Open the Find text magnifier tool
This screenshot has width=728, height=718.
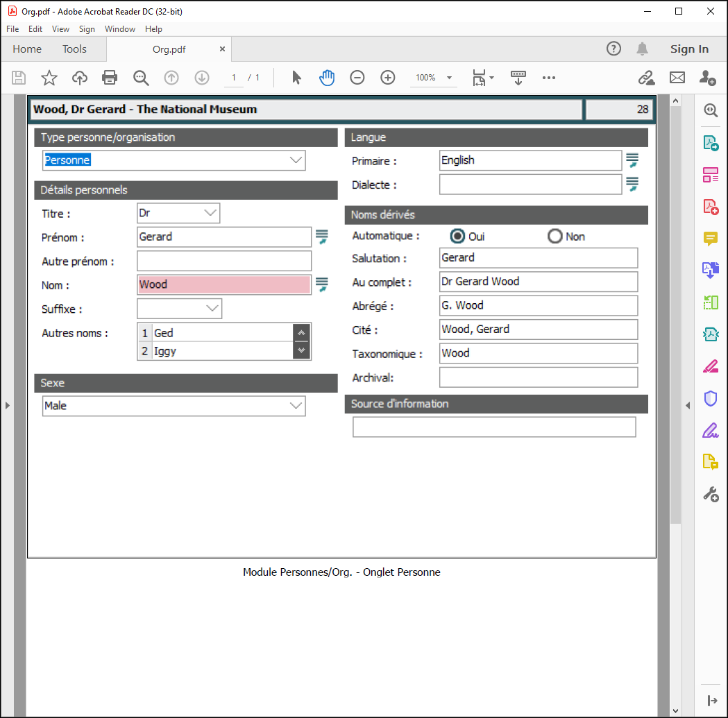click(142, 78)
